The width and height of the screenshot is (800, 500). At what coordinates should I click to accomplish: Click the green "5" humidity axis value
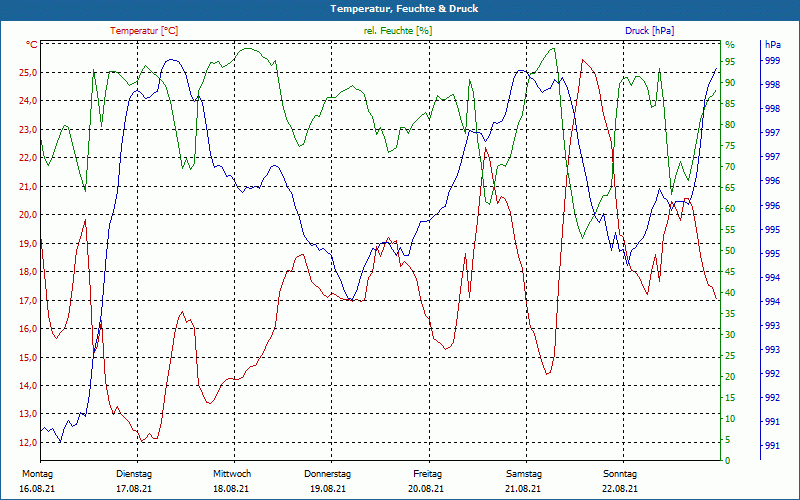click(728, 439)
